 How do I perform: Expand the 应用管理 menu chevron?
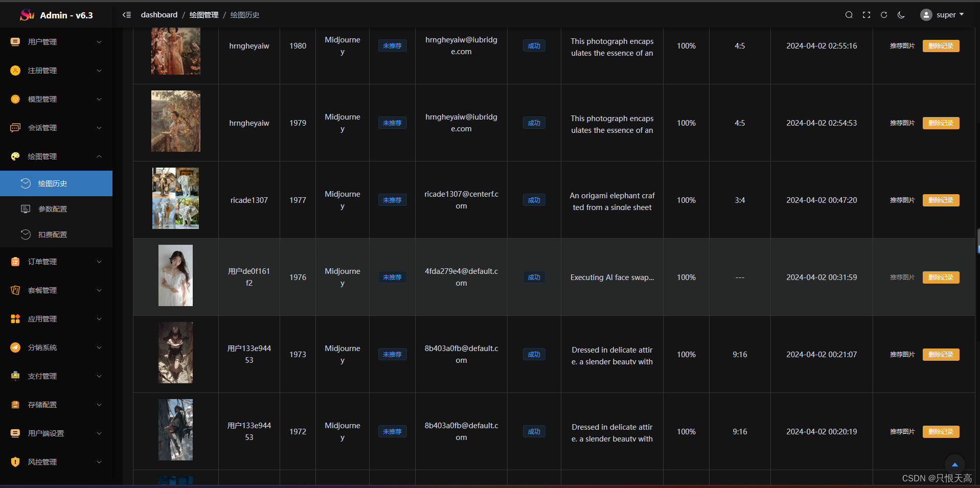(x=99, y=319)
